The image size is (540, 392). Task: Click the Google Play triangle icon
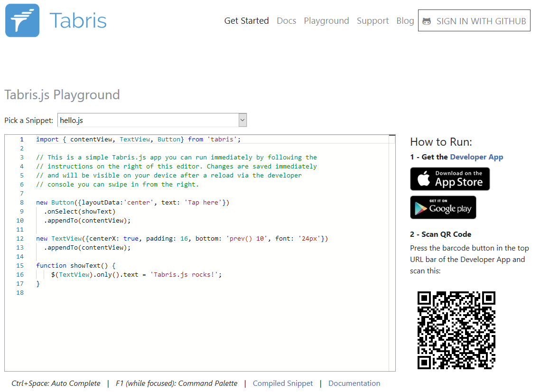[420, 208]
